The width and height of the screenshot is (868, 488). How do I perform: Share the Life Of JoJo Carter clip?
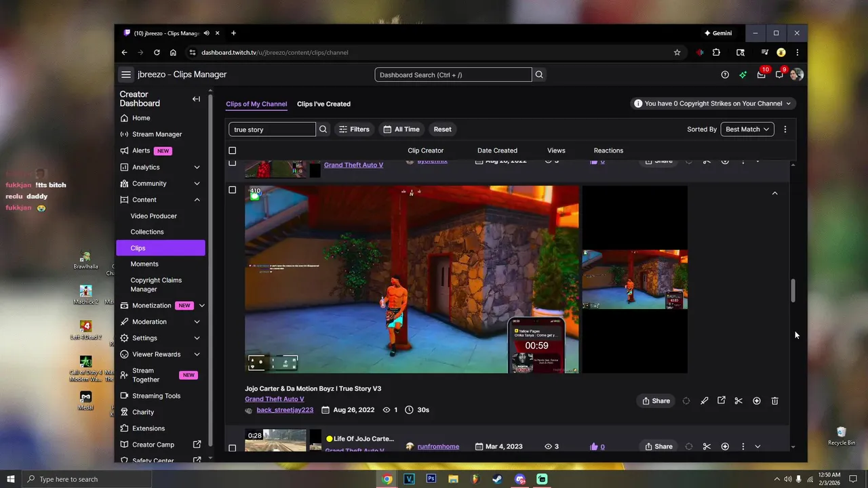click(x=658, y=447)
